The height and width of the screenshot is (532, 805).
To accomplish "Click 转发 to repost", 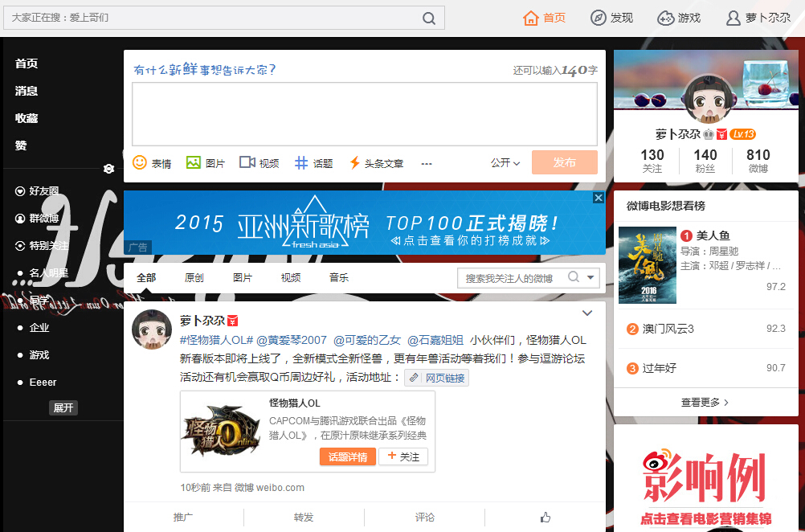I will click(304, 517).
